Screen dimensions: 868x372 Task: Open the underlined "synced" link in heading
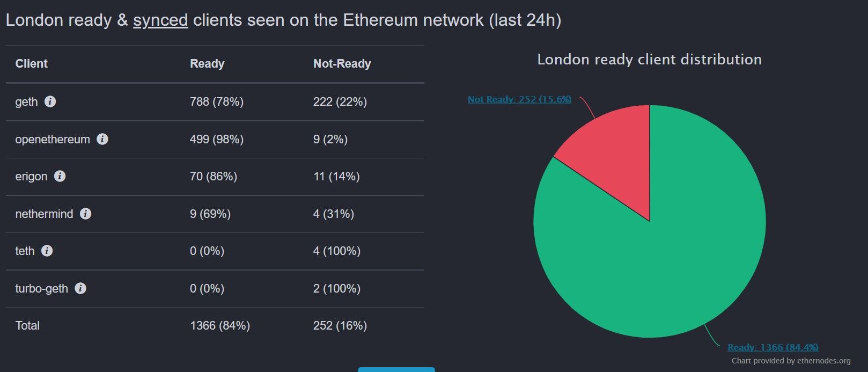coord(160,20)
